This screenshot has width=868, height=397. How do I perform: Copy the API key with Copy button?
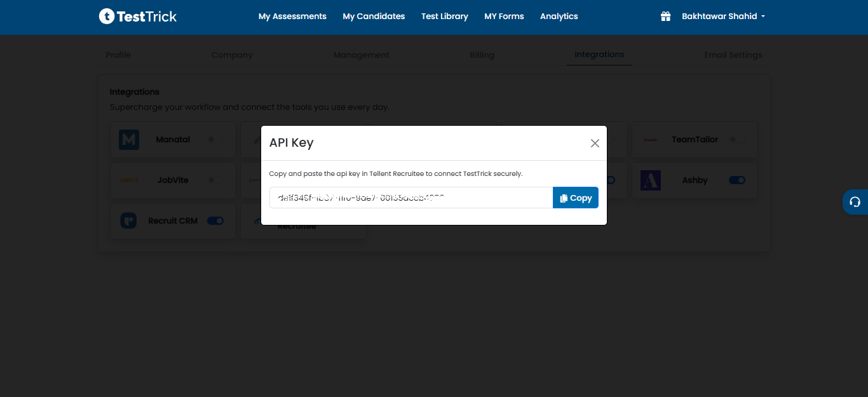click(576, 198)
